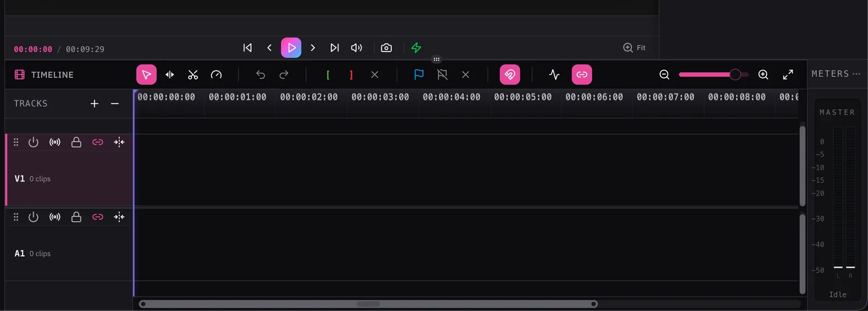
Task: Remove marker with the crossed flag icon
Action: click(x=442, y=75)
